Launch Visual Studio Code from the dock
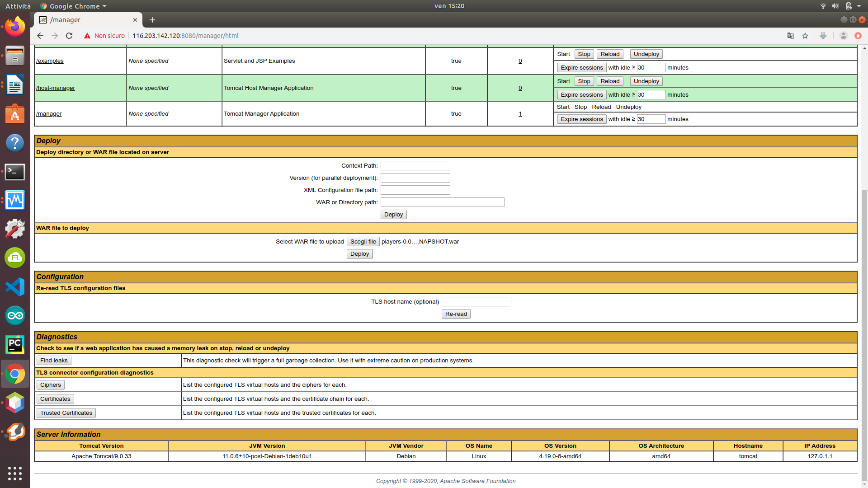The height and width of the screenshot is (488, 868). click(15, 287)
